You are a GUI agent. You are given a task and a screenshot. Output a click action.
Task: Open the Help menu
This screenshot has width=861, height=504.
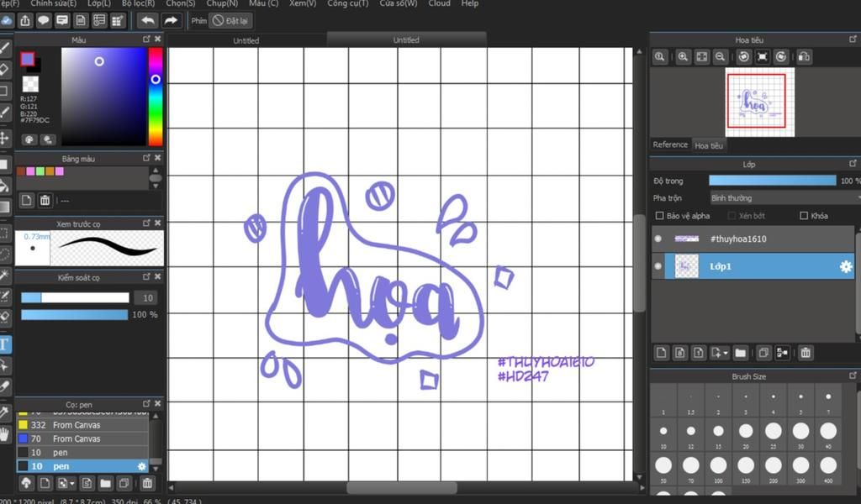(x=469, y=3)
